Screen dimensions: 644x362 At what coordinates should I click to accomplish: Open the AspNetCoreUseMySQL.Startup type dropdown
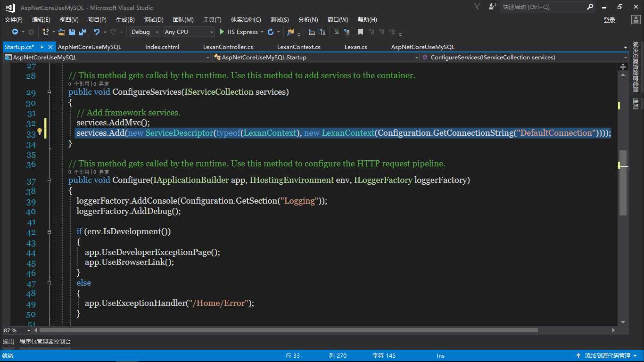(x=316, y=58)
